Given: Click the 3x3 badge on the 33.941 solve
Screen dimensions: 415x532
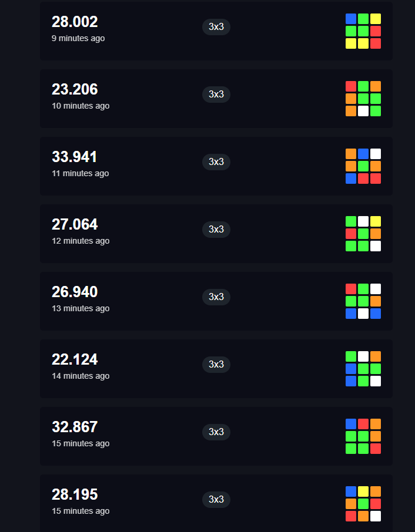Looking at the screenshot, I should click(x=216, y=162).
